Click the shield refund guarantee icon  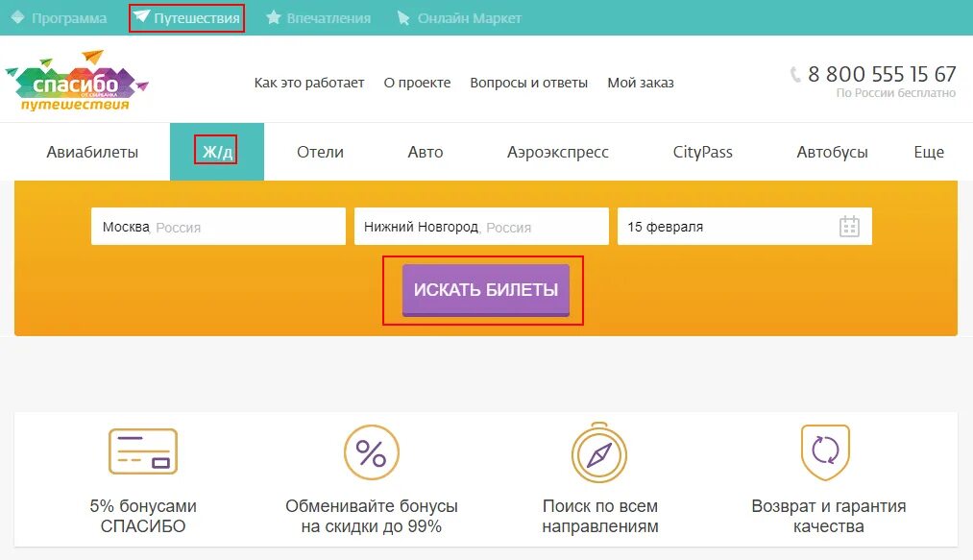point(825,452)
